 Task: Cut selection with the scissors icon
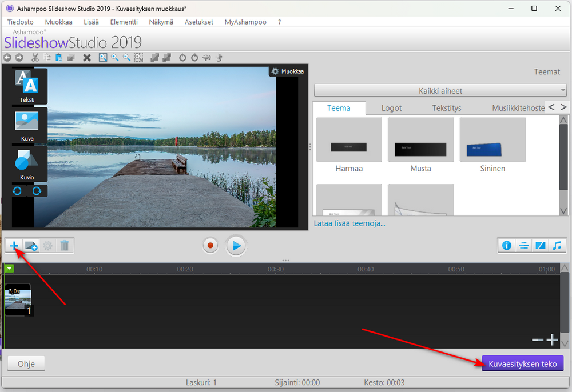[35, 58]
